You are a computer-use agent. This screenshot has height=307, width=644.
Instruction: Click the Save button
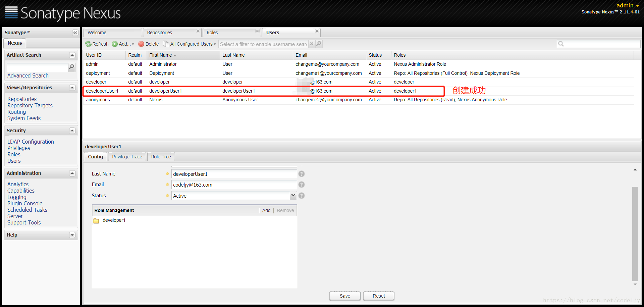click(345, 296)
